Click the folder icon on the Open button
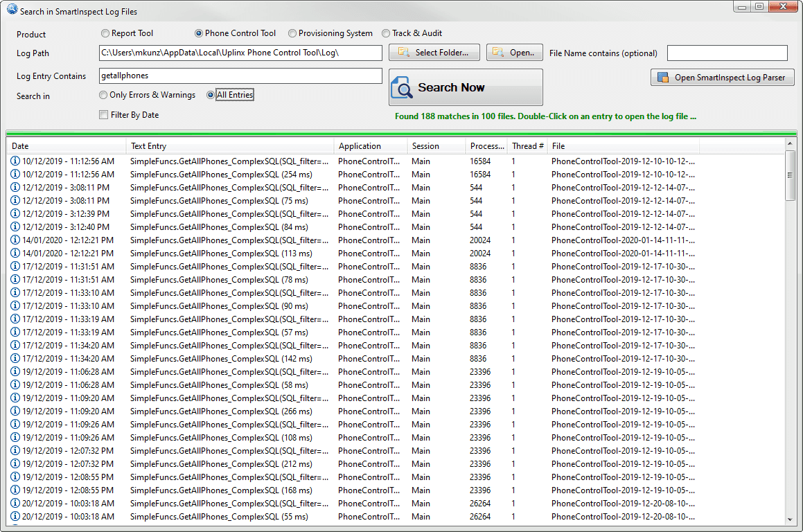Screen dimensions: 803x532 [x=496, y=52]
